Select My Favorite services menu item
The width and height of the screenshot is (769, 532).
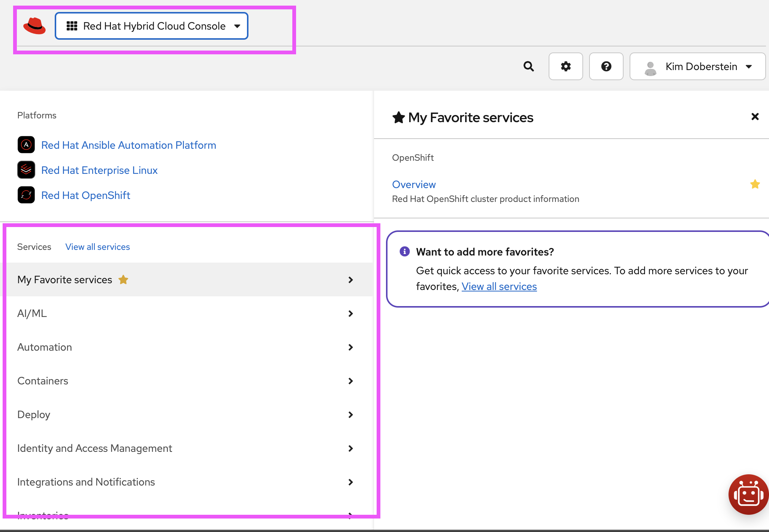point(186,279)
